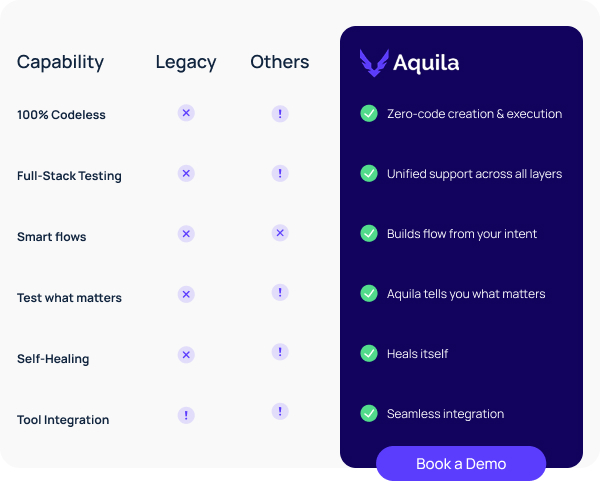
Task: Click the Builds flow from your intent text
Action: point(462,234)
